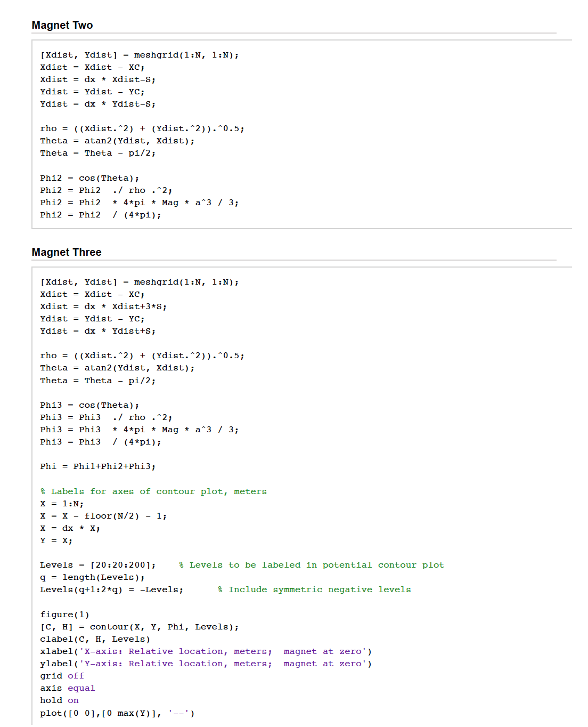The height and width of the screenshot is (727, 588).
Task: Click the "Phi2 = cos(Theta);" line
Action: (x=89, y=178)
